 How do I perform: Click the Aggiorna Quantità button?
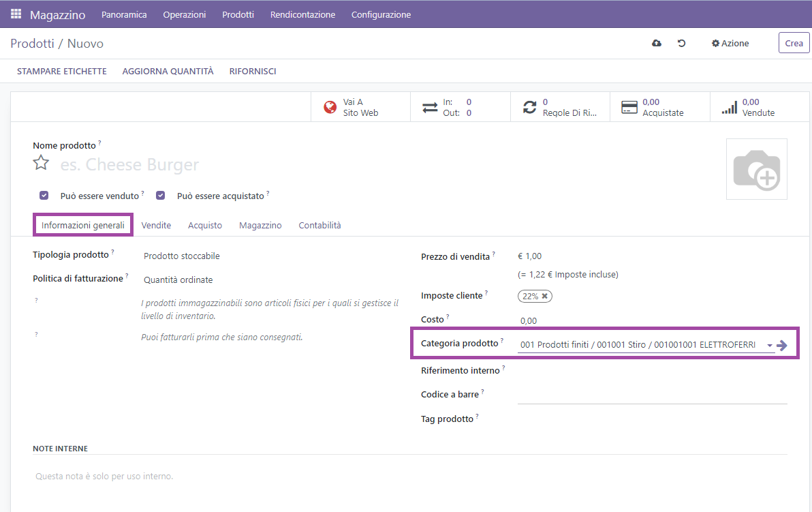click(168, 71)
